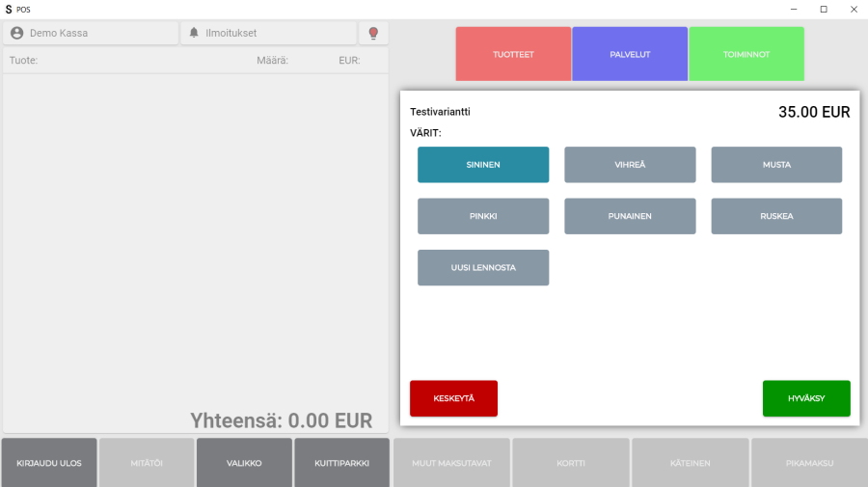The width and height of the screenshot is (868, 487).
Task: Click the Ilmoitukset notifications field
Action: (x=275, y=33)
